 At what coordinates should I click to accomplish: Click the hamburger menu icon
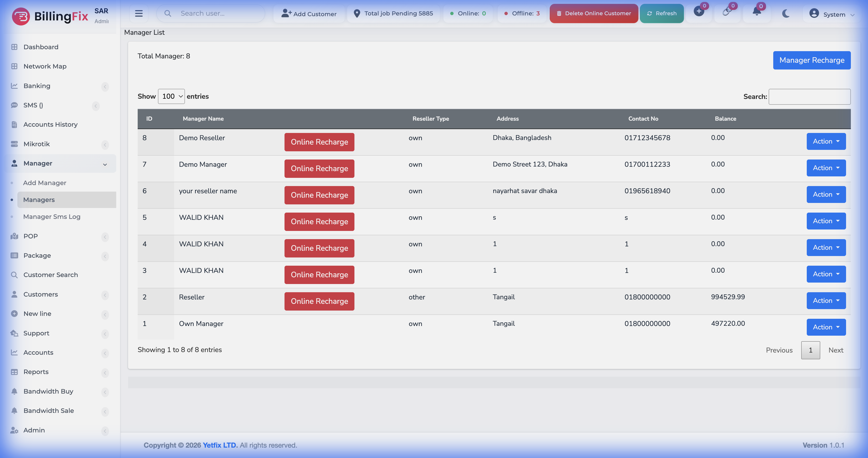pos(138,14)
